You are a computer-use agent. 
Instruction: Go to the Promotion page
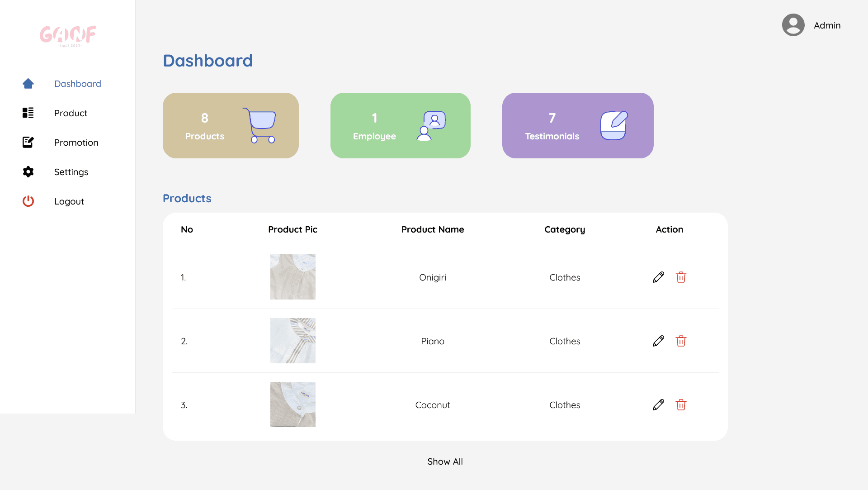coord(76,143)
